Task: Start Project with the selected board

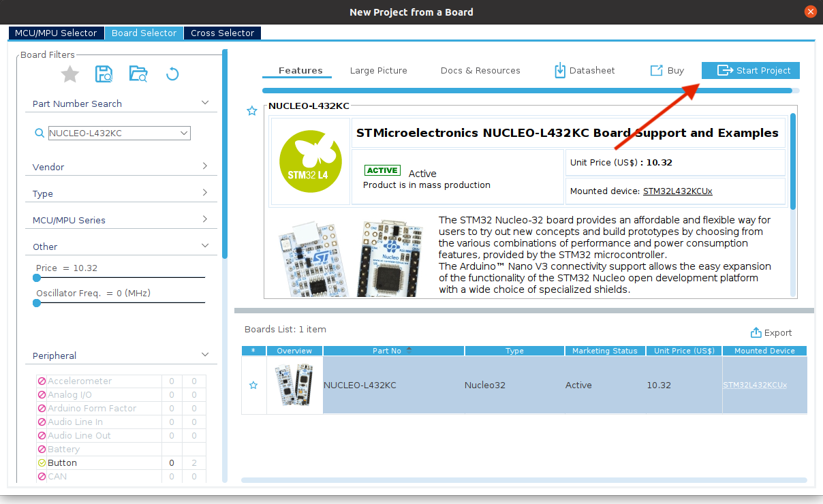Action: [x=750, y=70]
